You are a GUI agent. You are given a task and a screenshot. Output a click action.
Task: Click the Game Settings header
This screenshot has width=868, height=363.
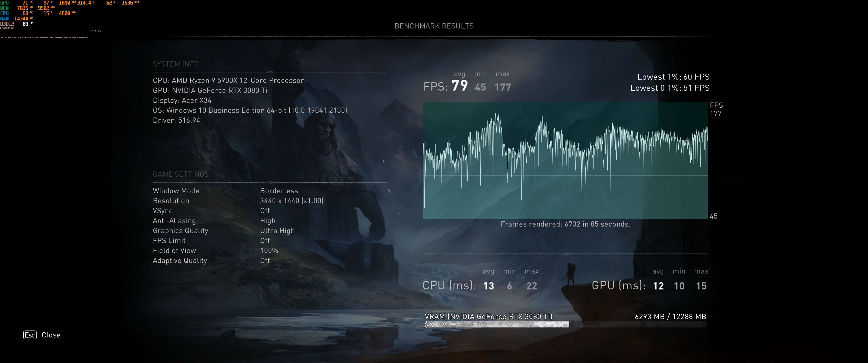[181, 174]
